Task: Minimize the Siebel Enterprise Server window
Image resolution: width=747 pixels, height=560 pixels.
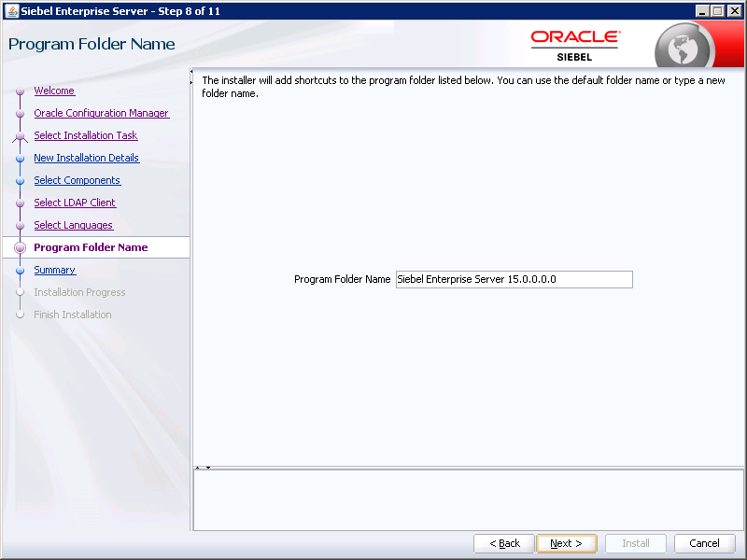Action: pyautogui.click(x=702, y=11)
